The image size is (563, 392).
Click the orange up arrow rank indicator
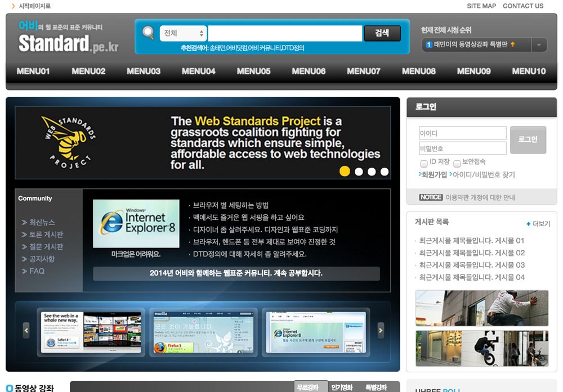[x=513, y=44]
